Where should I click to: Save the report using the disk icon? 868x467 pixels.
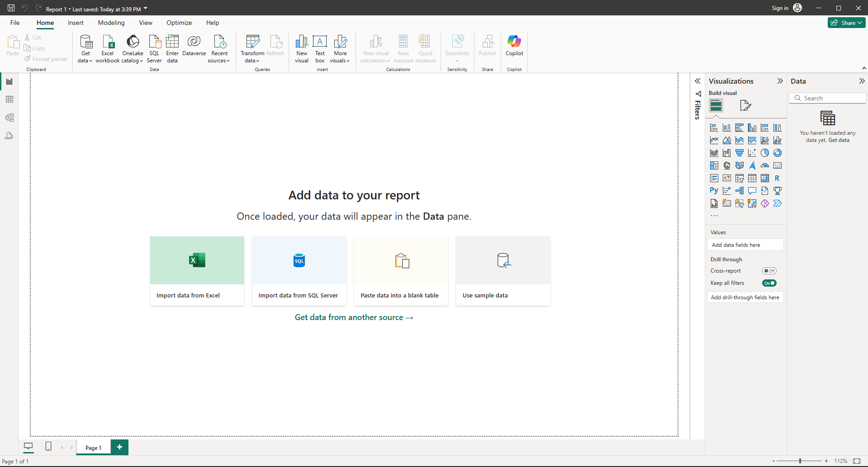point(11,8)
